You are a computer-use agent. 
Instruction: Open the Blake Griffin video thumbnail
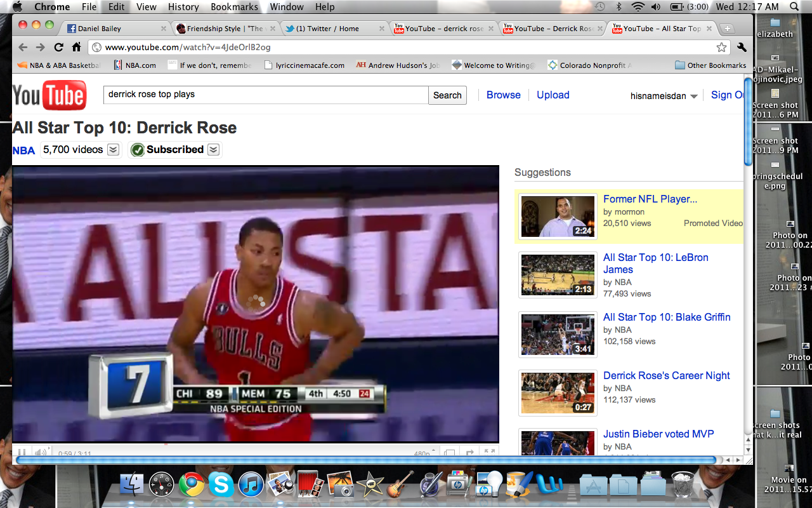point(558,333)
